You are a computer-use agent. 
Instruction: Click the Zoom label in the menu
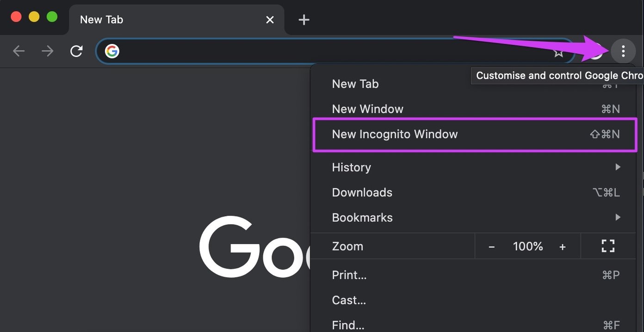tap(347, 246)
